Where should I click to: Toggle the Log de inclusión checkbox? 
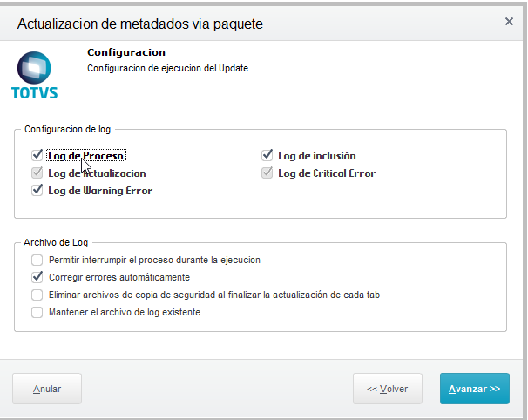[267, 155]
